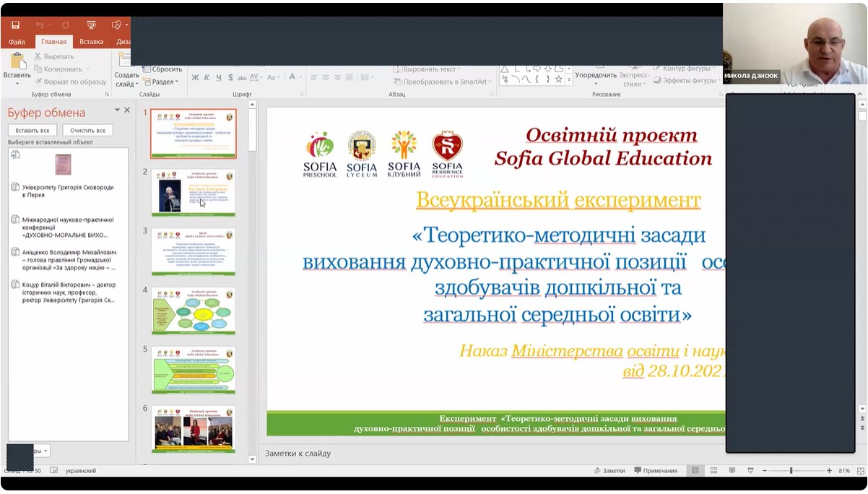Click Вставить все in clipboard pane
This screenshot has height=494, width=868.
point(32,130)
